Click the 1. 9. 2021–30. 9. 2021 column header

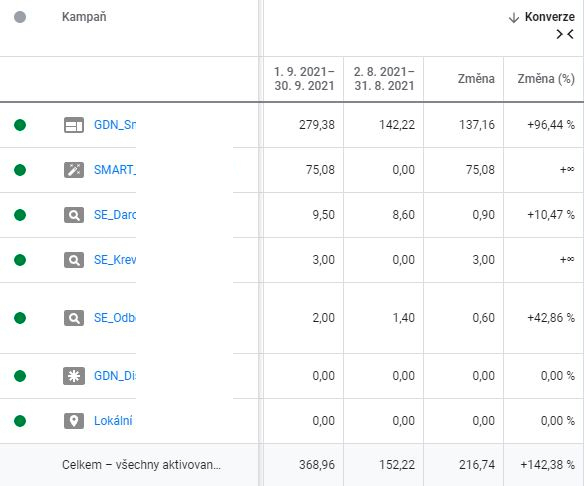304,79
